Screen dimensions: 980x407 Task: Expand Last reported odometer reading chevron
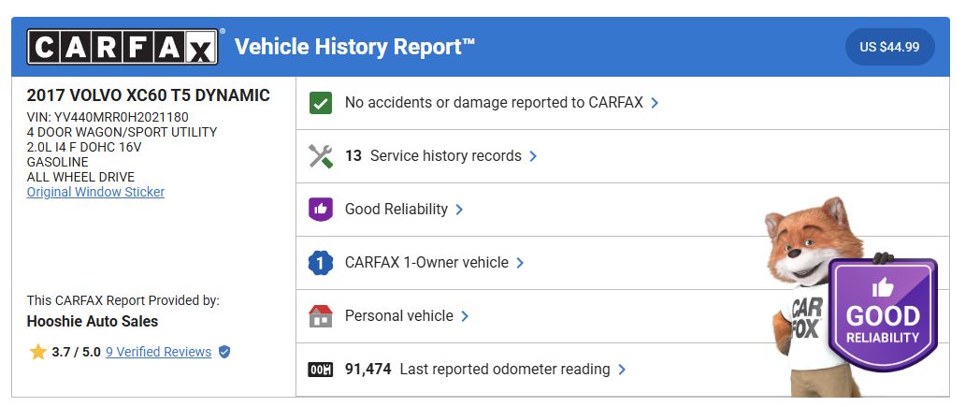(622, 370)
